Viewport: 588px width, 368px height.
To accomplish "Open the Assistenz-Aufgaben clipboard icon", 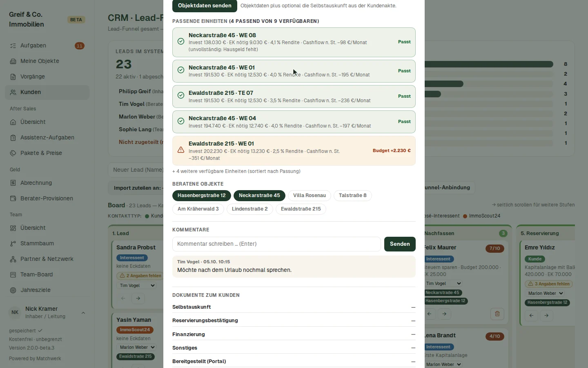I will 13,138.
